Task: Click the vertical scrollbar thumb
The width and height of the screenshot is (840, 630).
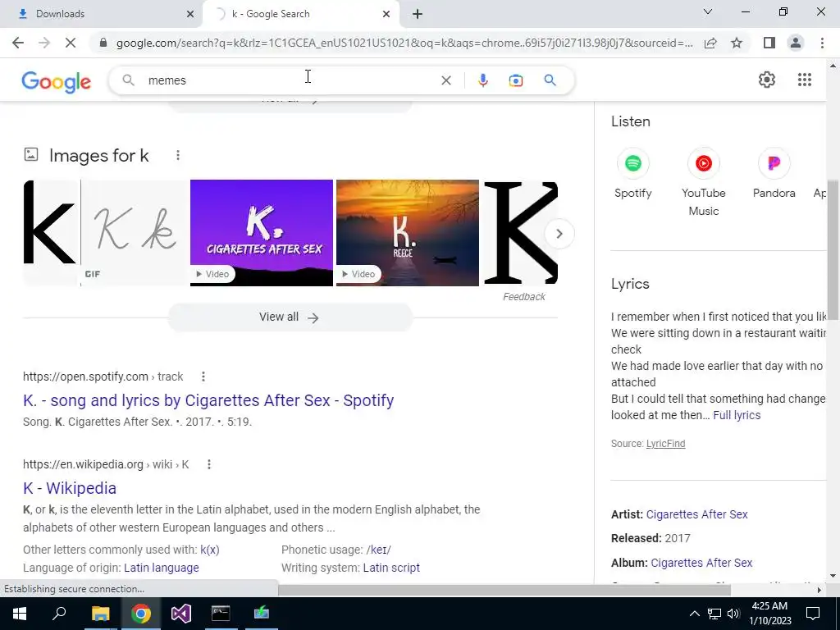Action: (833, 250)
